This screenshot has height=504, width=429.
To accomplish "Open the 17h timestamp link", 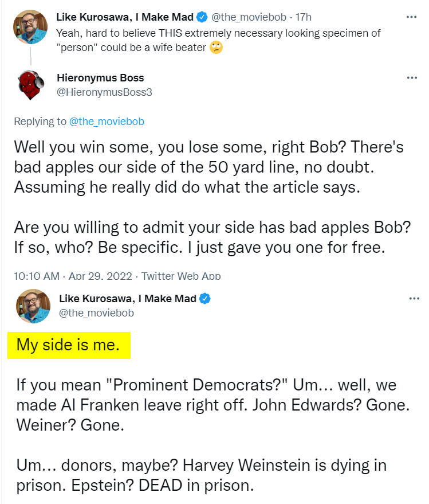I will click(304, 17).
